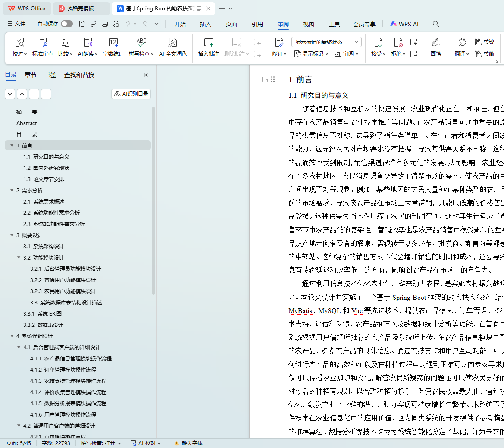Click the search magnifier icon in ribbon
The image size is (504, 448).
(x=436, y=24)
